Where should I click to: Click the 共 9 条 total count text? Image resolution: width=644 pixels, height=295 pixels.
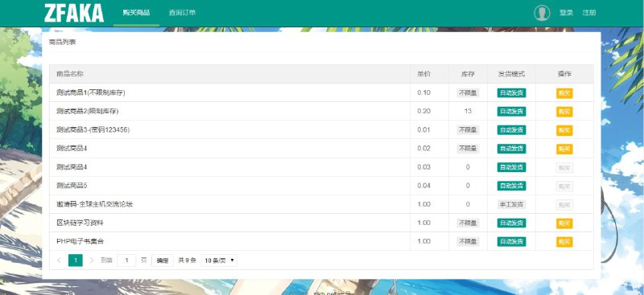(x=187, y=260)
